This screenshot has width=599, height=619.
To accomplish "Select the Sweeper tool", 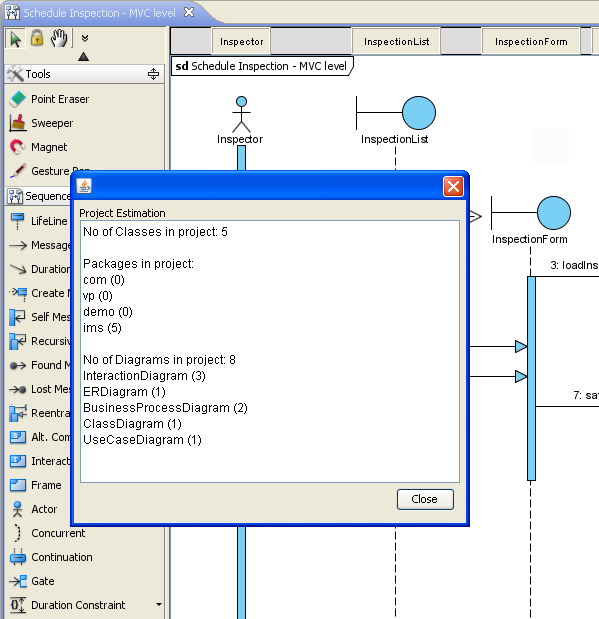I will pos(41,123).
